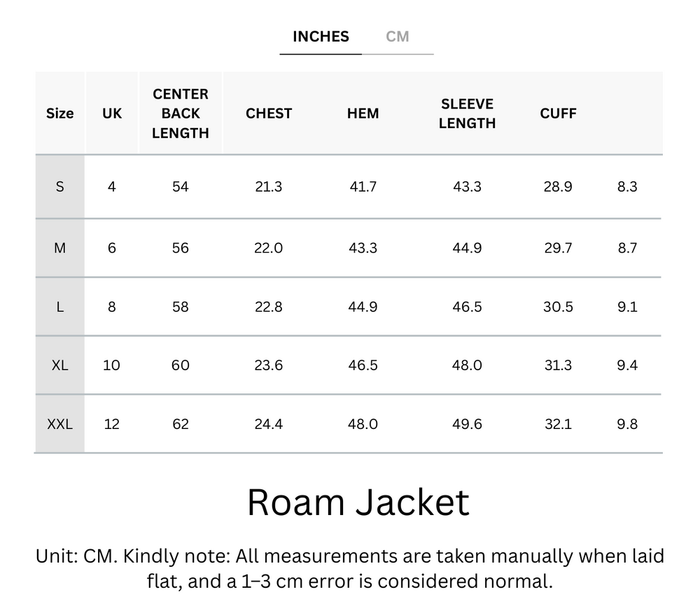700x613 pixels.
Task: Select the M size row label
Action: (59, 248)
